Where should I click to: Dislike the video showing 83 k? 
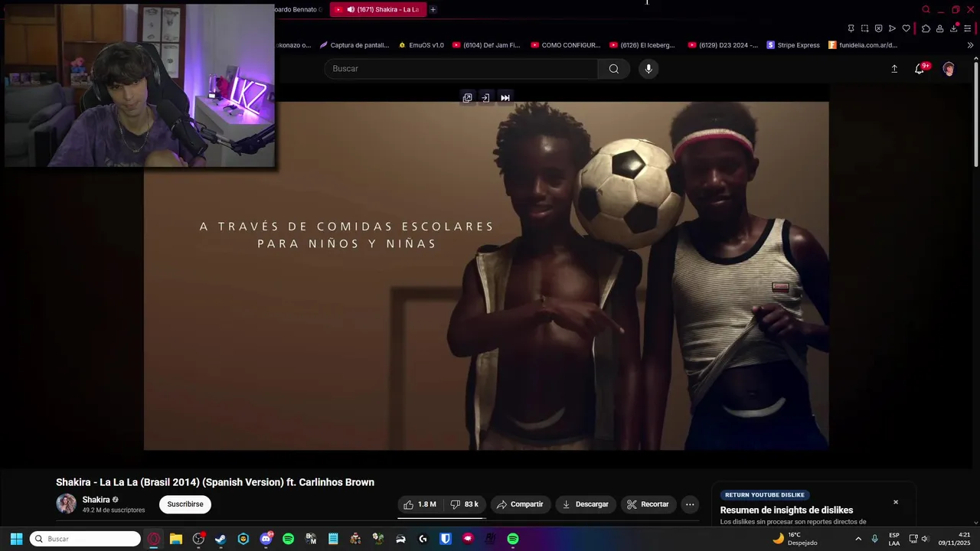point(465,504)
